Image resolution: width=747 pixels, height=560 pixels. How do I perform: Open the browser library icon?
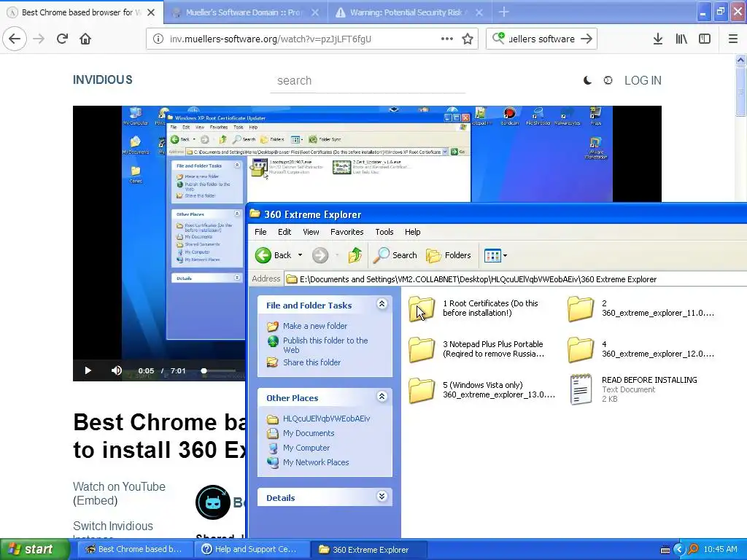coord(681,39)
